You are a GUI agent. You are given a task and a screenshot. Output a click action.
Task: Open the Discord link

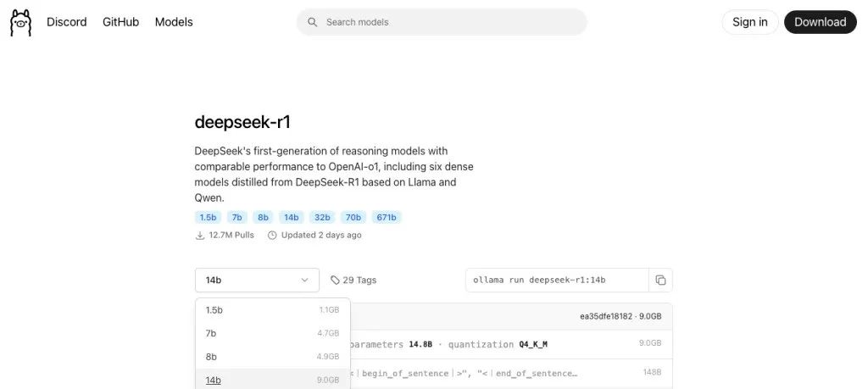click(x=66, y=22)
